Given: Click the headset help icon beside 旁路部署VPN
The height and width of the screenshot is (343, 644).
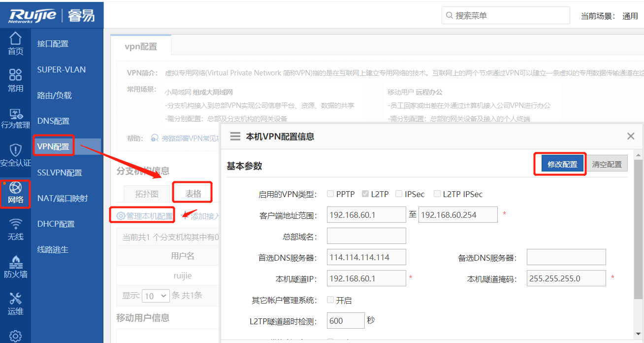Looking at the screenshot, I should pos(155,138).
